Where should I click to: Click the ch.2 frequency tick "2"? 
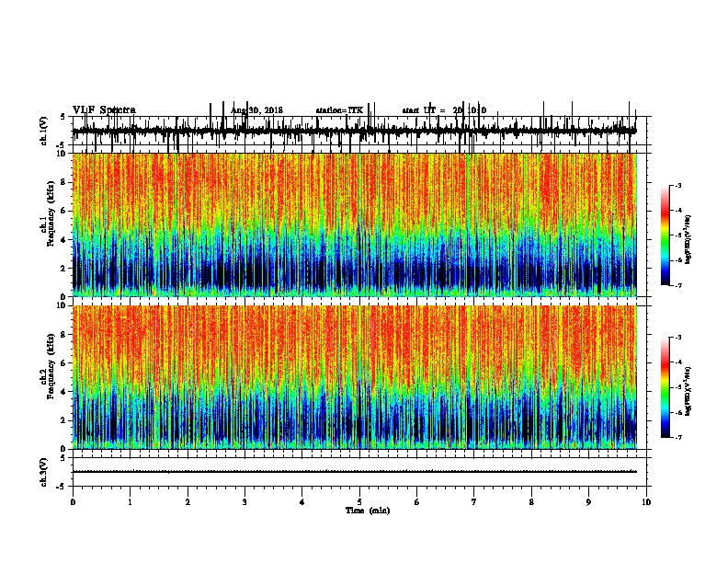(63, 420)
